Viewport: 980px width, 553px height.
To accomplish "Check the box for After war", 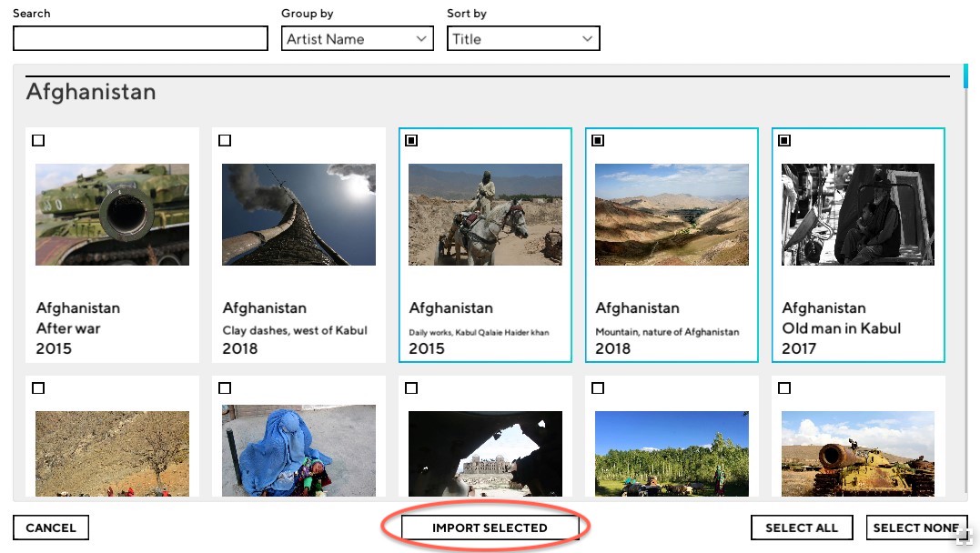I will [38, 141].
